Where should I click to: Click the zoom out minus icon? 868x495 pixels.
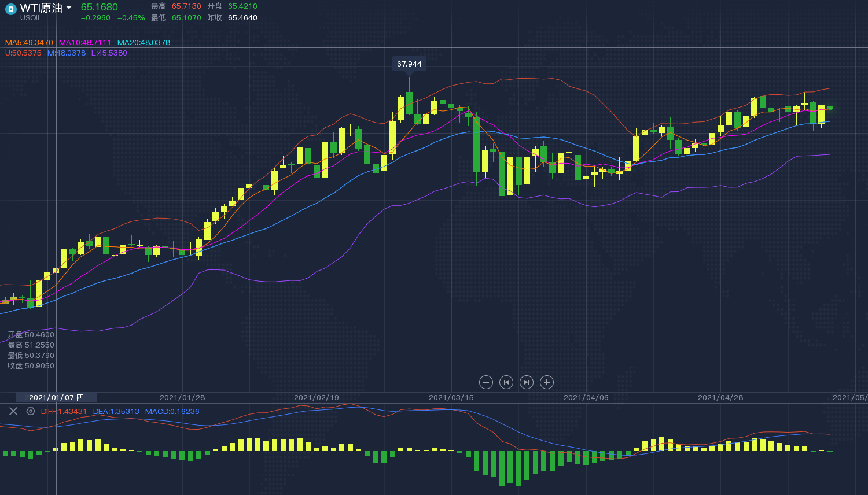[x=486, y=382]
